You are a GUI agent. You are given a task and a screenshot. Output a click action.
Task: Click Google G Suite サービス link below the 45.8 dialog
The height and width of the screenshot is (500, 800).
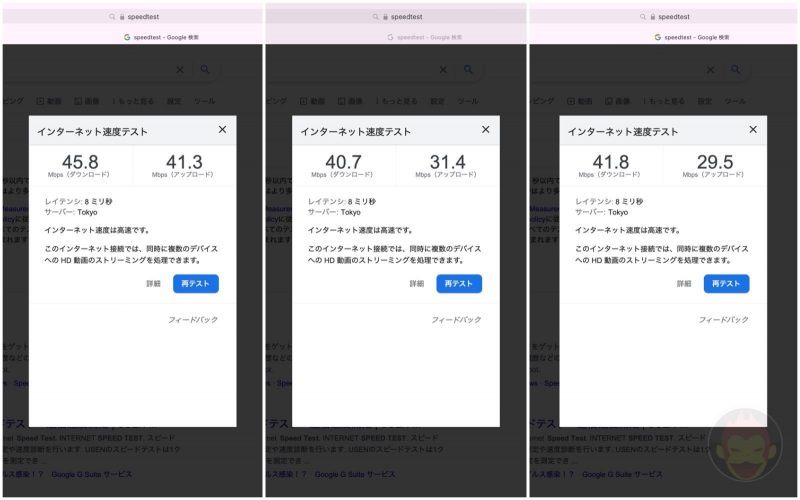pyautogui.click(x=92, y=474)
